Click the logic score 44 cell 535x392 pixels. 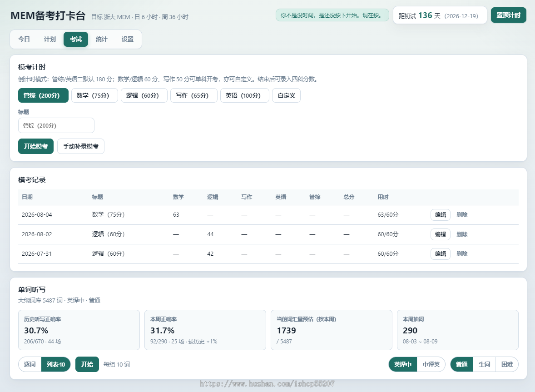click(210, 234)
